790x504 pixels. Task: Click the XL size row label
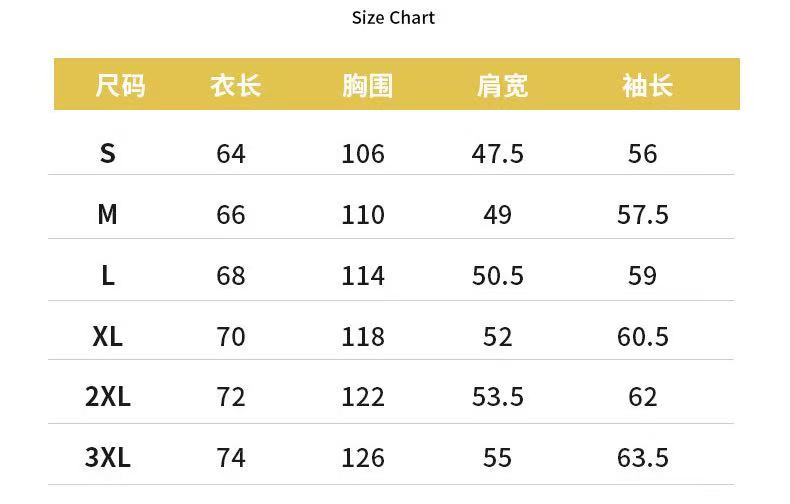click(107, 336)
